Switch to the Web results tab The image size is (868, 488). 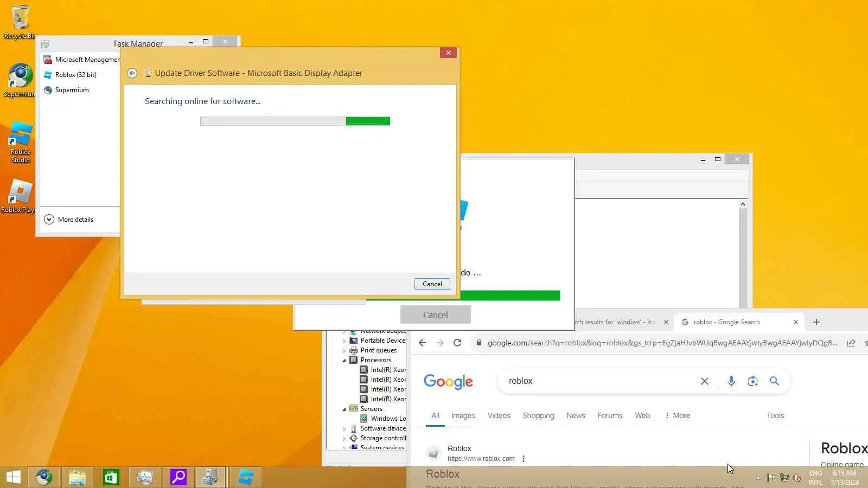(642, 416)
